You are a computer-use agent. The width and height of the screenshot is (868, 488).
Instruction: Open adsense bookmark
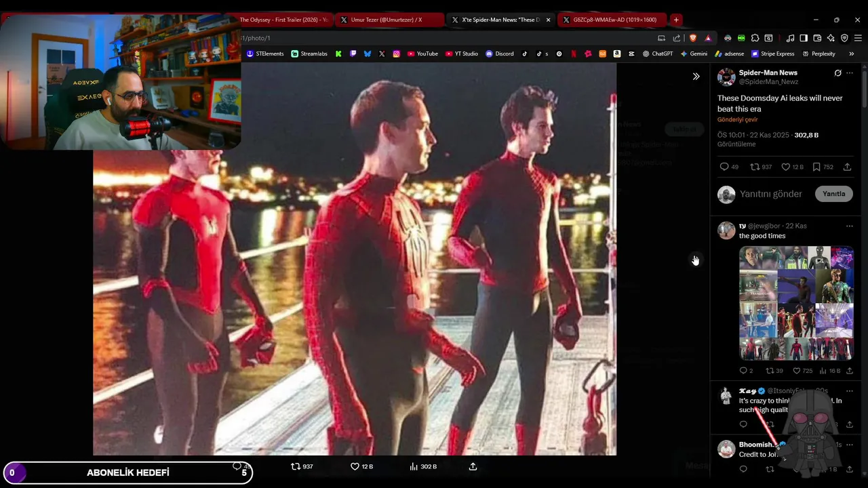point(729,54)
